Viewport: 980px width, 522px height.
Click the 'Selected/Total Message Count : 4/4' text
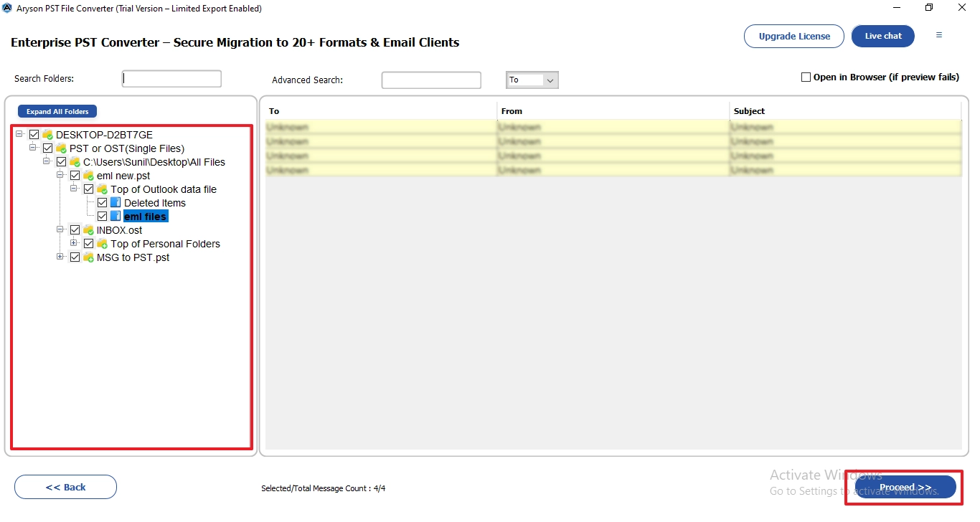324,488
